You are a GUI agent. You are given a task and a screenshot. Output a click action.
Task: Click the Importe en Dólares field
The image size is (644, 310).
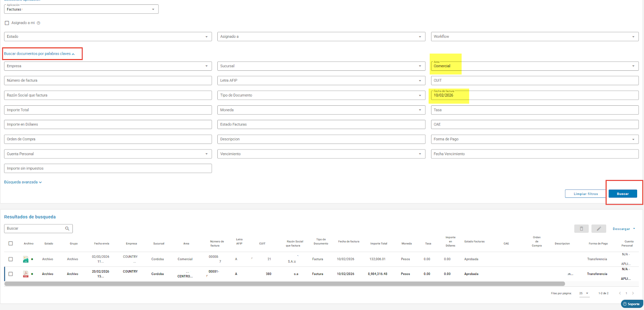point(108,124)
